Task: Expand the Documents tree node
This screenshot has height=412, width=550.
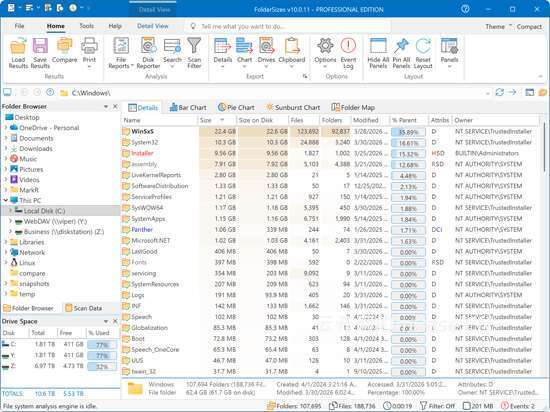Action: tap(6, 139)
